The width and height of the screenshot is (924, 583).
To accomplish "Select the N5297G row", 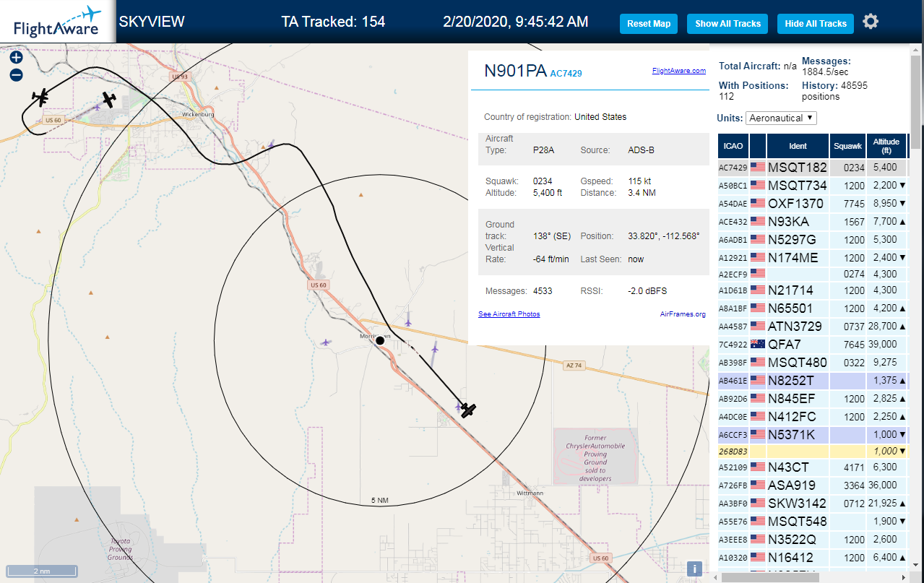I will tap(812, 239).
